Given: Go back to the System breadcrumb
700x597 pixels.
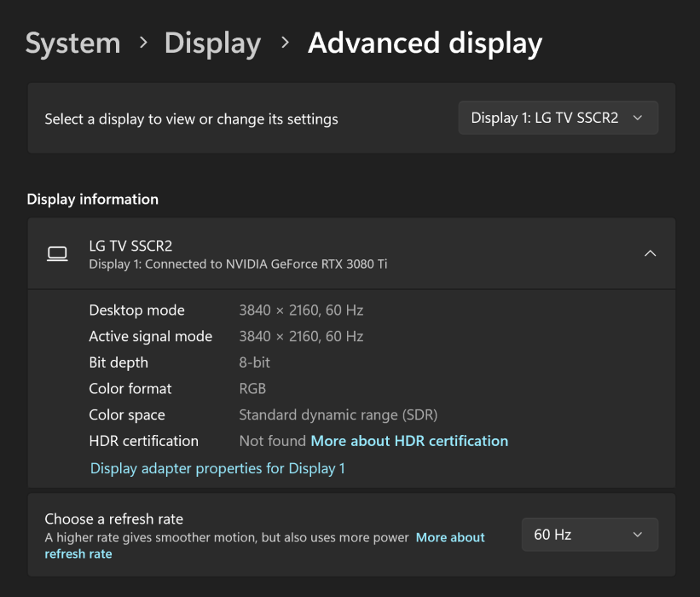Looking at the screenshot, I should pos(72,43).
